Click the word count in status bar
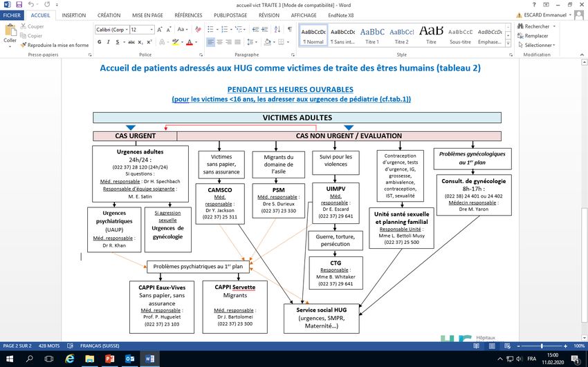 48,345
